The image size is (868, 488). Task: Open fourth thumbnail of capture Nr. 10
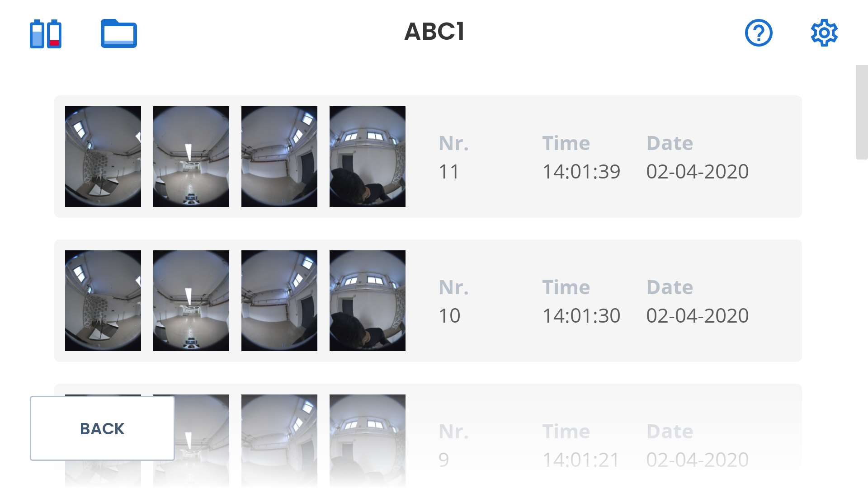368,300
